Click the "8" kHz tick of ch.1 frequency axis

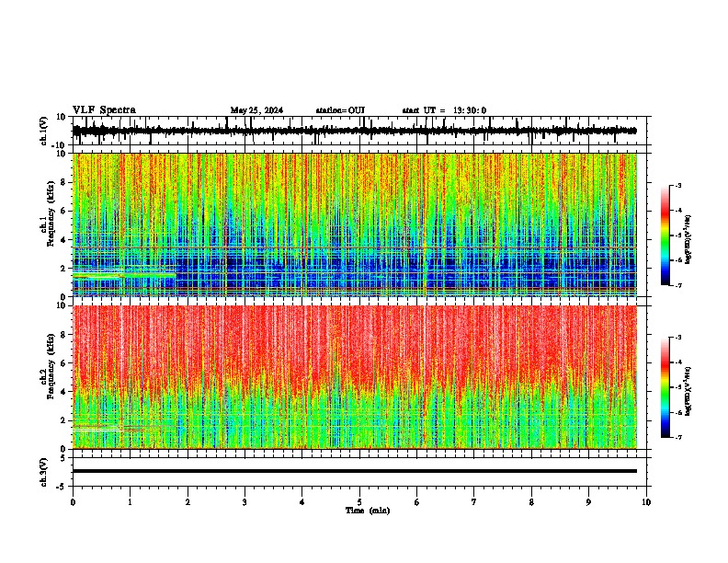(x=64, y=182)
